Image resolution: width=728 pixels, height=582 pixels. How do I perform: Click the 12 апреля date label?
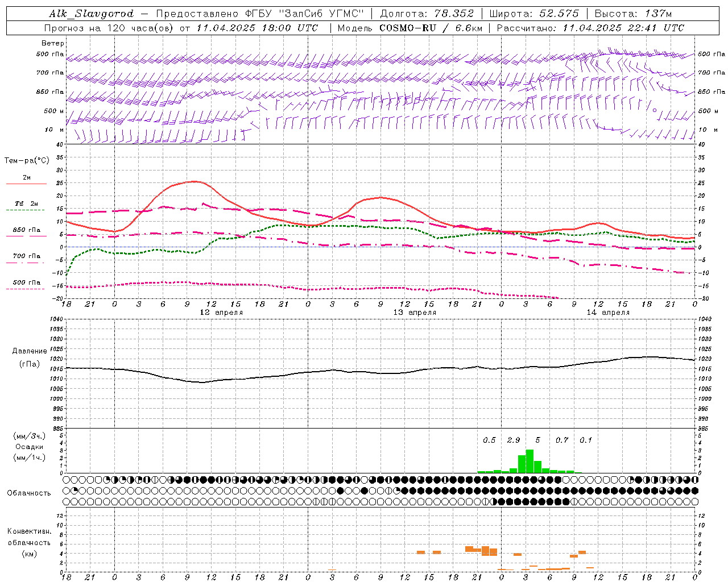click(x=221, y=313)
